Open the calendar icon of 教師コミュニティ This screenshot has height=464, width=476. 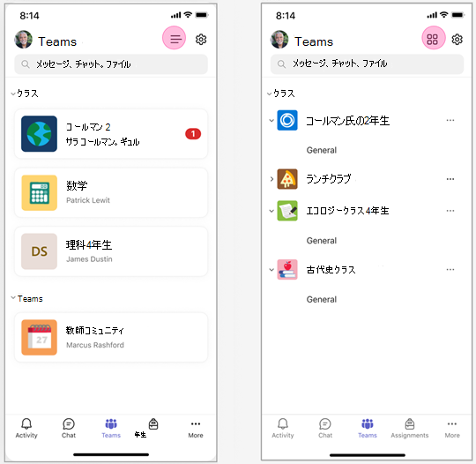point(39,337)
